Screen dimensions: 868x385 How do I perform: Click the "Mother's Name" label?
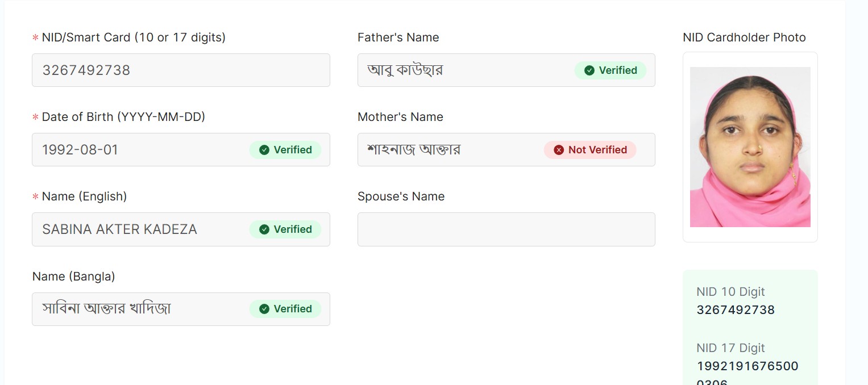click(x=400, y=117)
